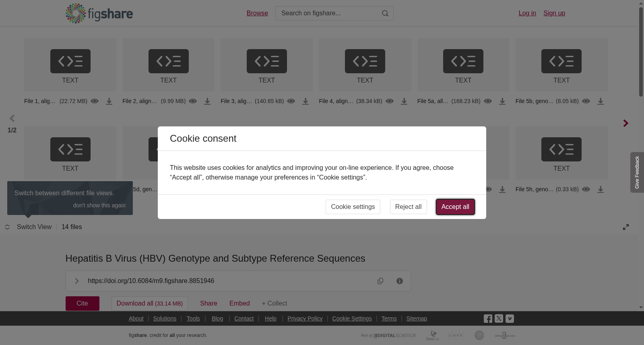Open figshare Facebook page icon
The height and width of the screenshot is (345, 644).
click(488, 319)
